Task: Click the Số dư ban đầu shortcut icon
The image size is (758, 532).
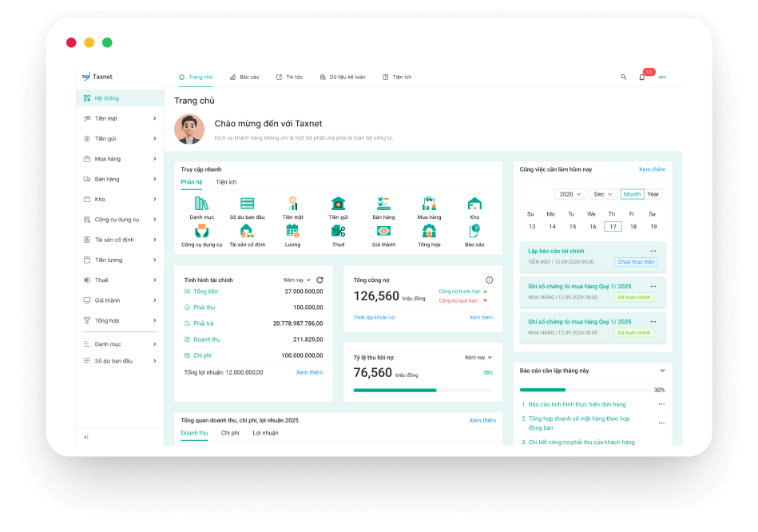Action: (248, 204)
